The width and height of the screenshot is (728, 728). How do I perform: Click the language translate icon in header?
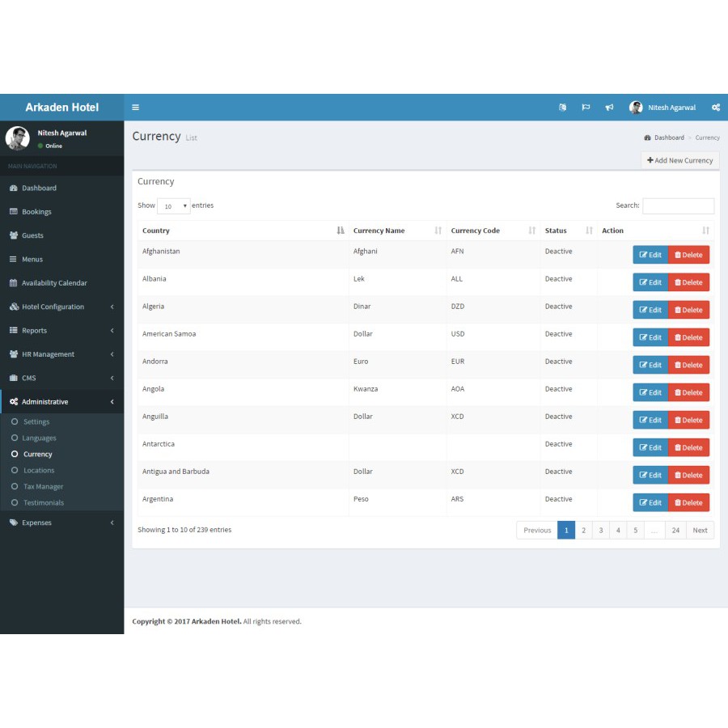tap(562, 108)
